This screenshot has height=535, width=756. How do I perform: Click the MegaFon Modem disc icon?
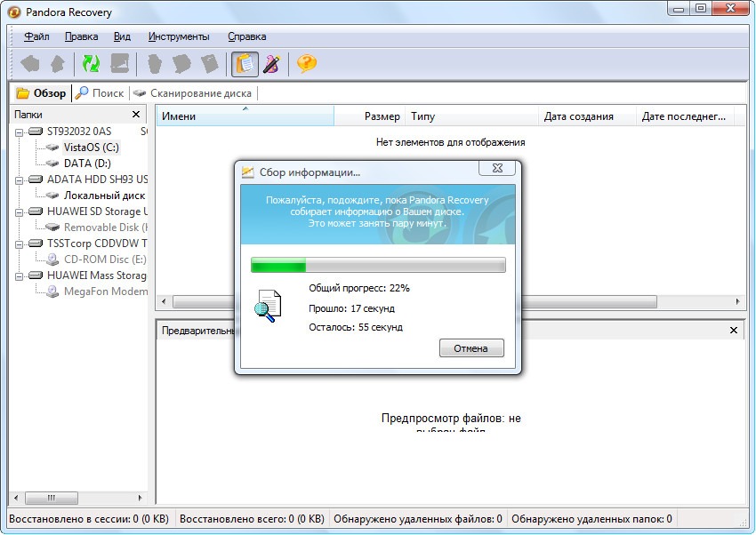coord(52,291)
